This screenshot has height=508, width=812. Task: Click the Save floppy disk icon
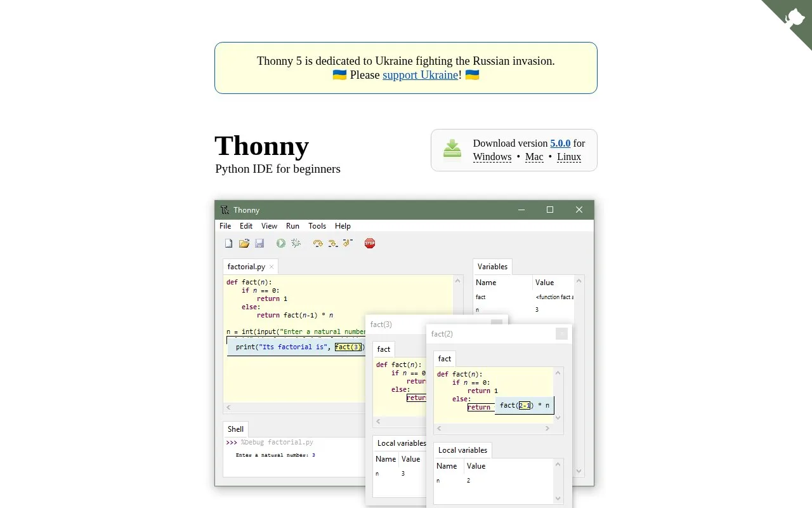[259, 243]
